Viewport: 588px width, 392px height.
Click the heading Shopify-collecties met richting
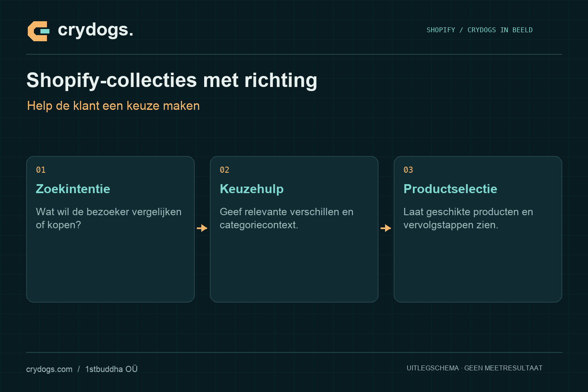point(172,80)
